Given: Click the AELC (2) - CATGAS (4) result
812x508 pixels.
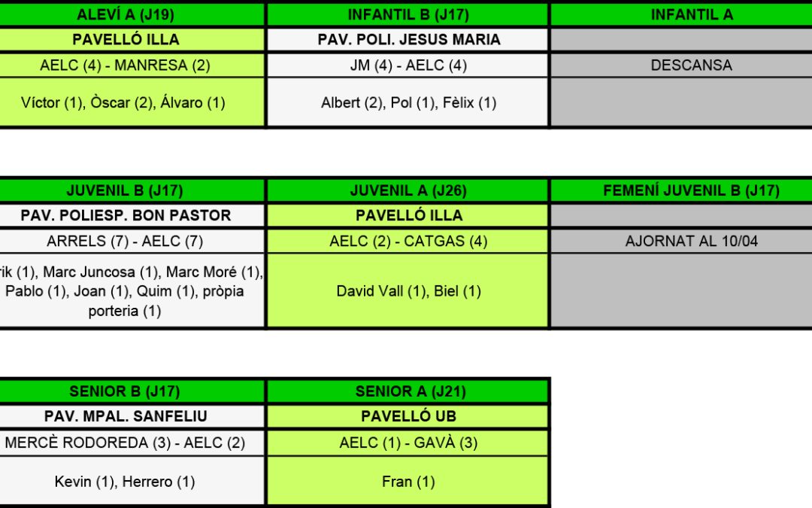Looking at the screenshot, I should coord(408,242).
